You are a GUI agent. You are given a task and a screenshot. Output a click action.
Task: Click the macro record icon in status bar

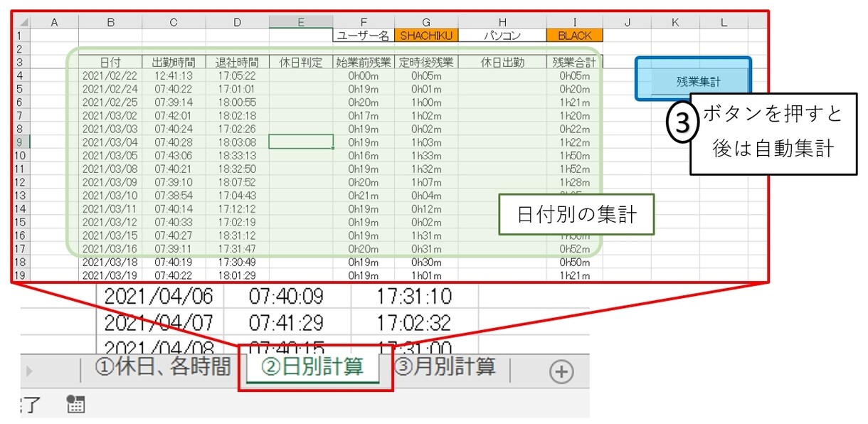(75, 406)
